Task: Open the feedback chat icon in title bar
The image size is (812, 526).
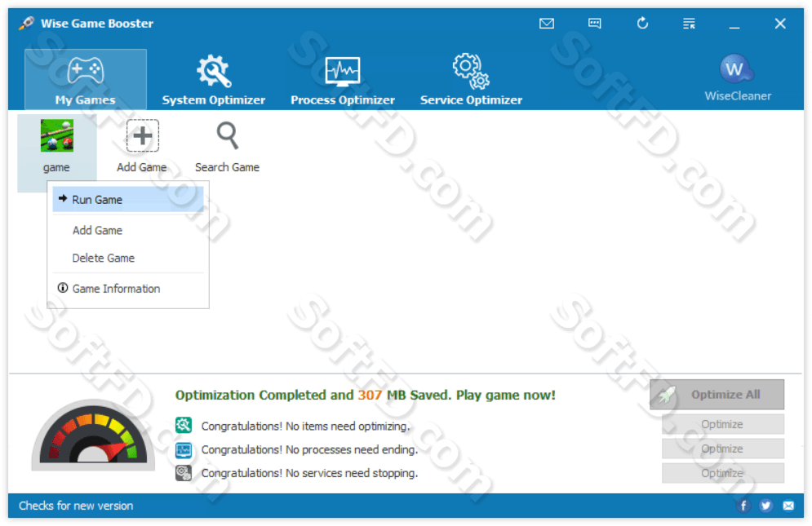Action: (x=594, y=24)
